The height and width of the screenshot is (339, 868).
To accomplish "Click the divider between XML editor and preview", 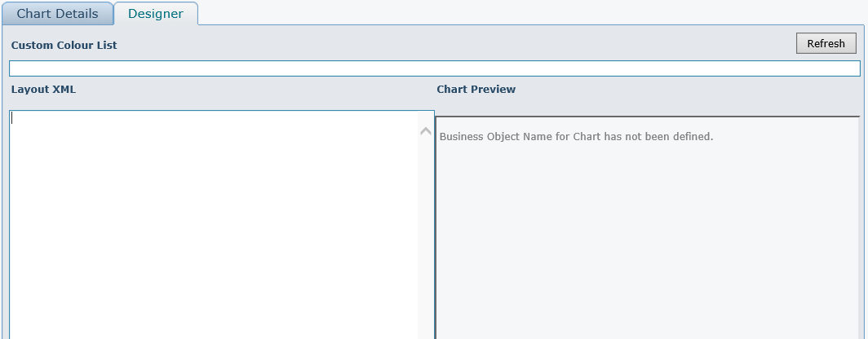I will [x=434, y=228].
